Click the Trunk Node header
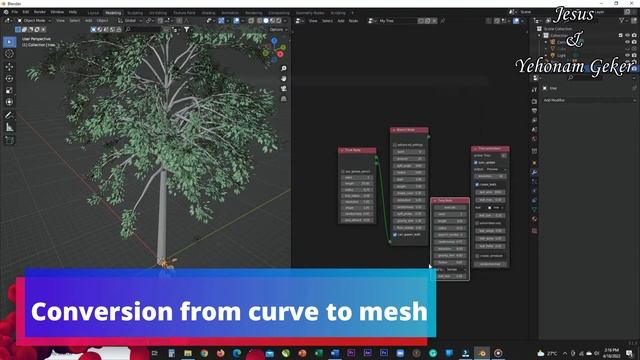 tap(357, 150)
